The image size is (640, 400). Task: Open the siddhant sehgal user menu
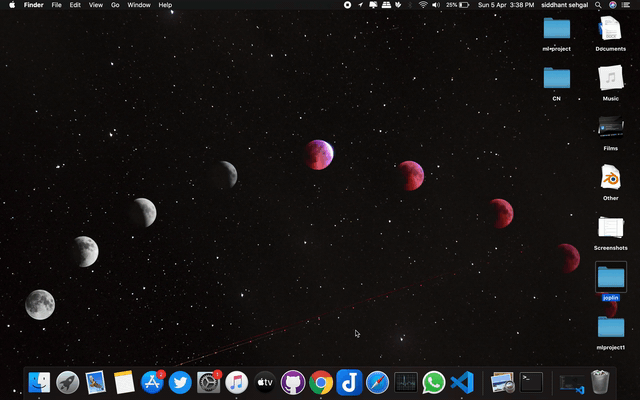564,5
